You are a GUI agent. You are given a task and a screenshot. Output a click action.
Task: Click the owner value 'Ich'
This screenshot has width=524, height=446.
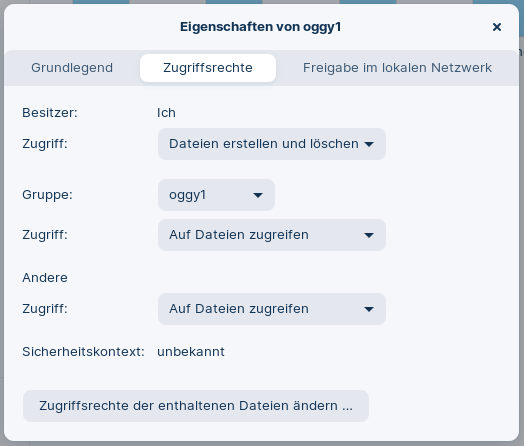pos(166,113)
